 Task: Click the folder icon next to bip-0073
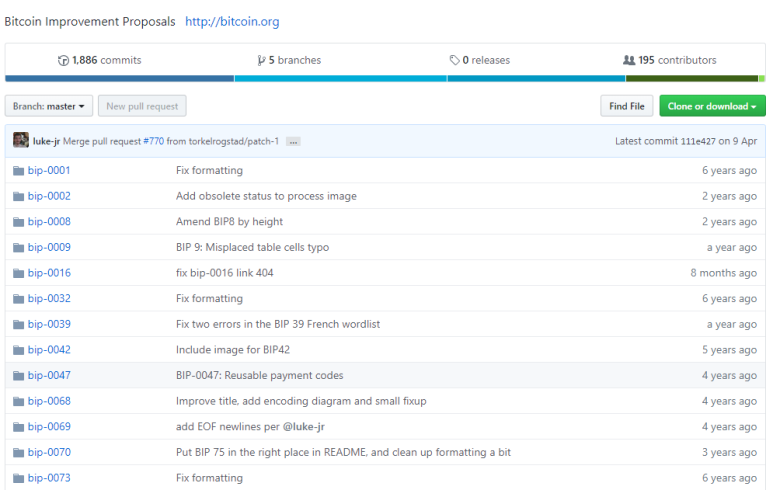(x=19, y=478)
